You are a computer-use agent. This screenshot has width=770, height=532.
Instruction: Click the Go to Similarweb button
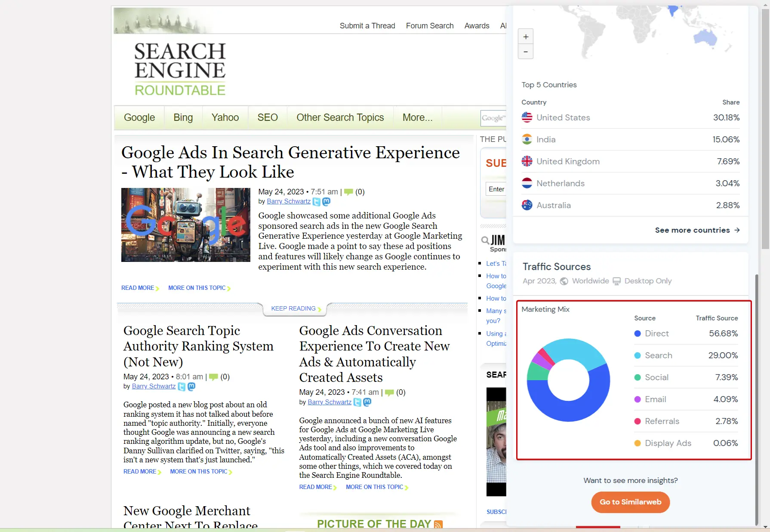click(x=630, y=502)
